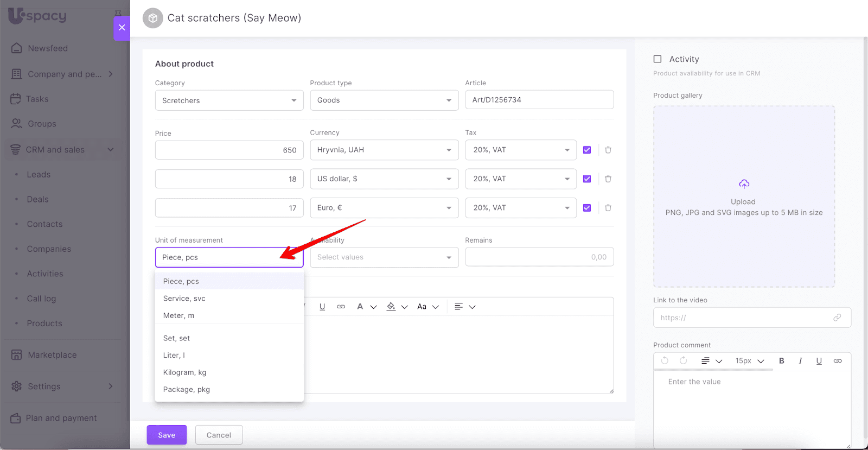Toggle tax checkbox on US dollar row
This screenshot has width=868, height=450.
coord(586,179)
